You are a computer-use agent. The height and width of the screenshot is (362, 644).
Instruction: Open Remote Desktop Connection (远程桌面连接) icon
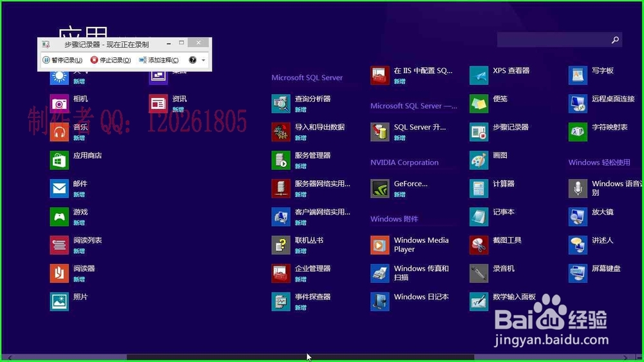click(578, 104)
